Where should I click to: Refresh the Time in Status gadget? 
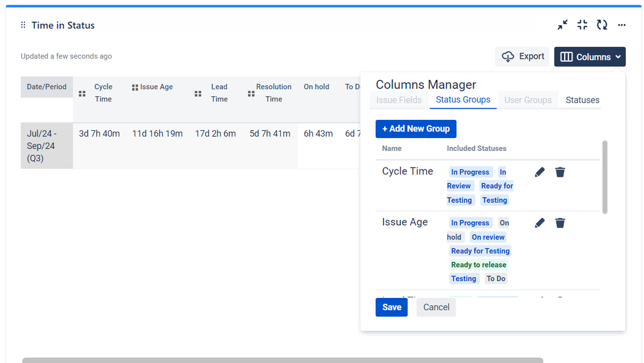click(x=602, y=25)
